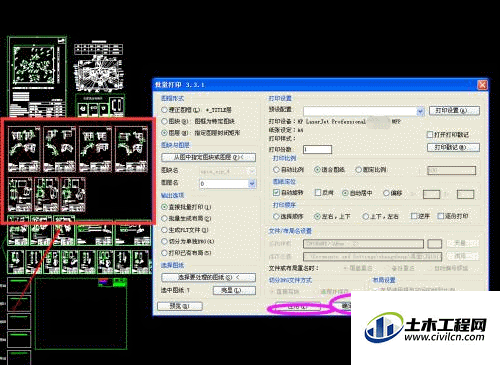The height and width of the screenshot is (365, 500).
Task: Click the X offset input field
Action: click(431, 194)
